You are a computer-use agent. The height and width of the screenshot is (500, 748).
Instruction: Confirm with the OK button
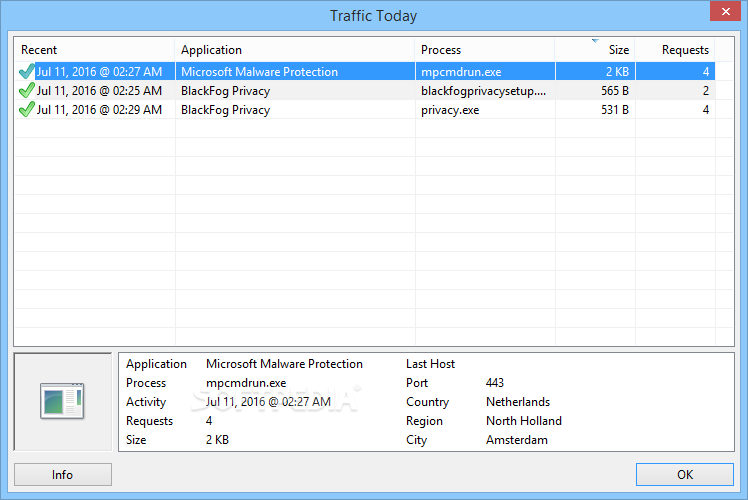685,475
